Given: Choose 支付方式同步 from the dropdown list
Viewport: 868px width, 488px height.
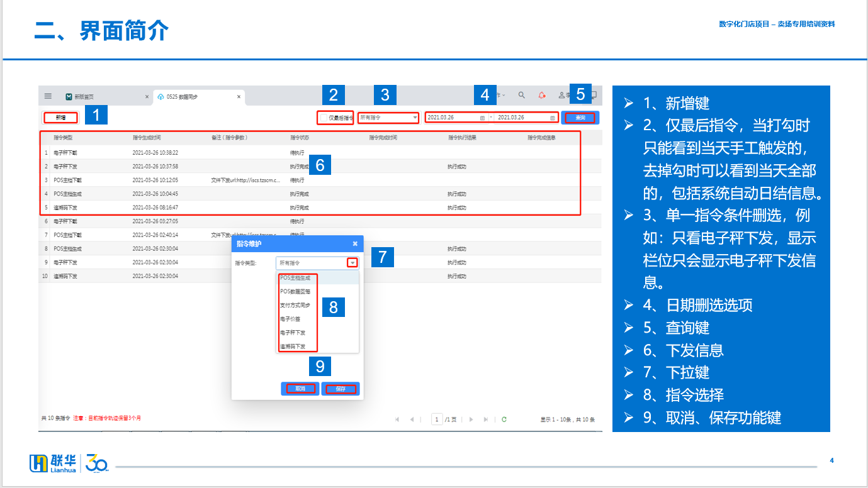Looking at the screenshot, I should click(x=318, y=305).
